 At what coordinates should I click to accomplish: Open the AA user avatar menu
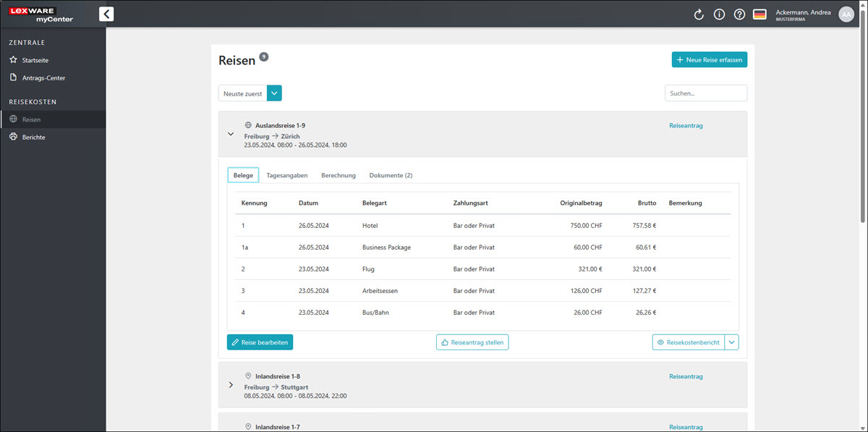click(x=846, y=14)
